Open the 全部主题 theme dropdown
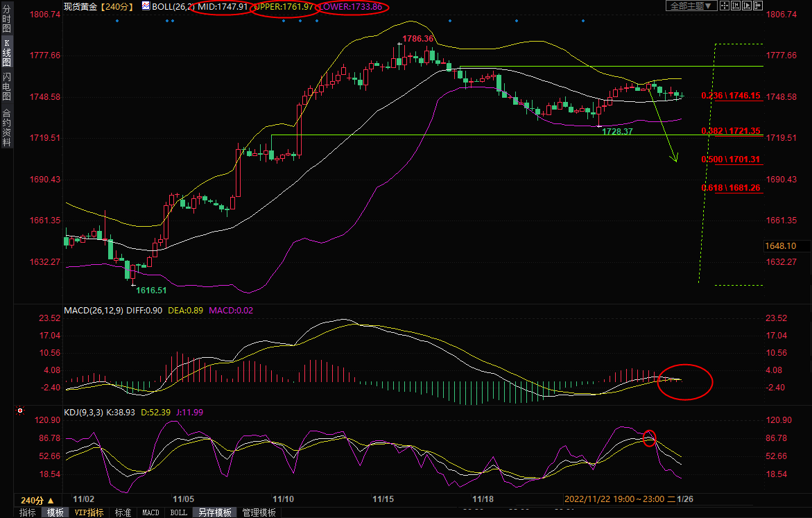This screenshot has height=518, width=812. click(691, 6)
